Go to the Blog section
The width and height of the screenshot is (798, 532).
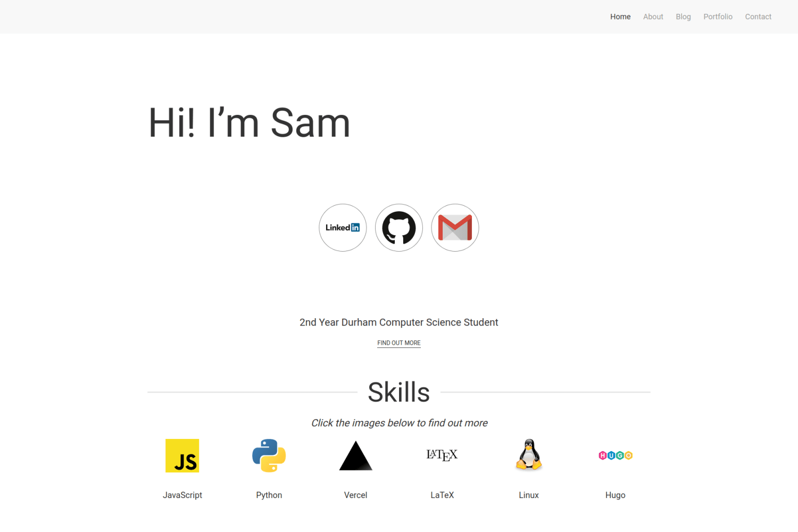click(x=683, y=16)
